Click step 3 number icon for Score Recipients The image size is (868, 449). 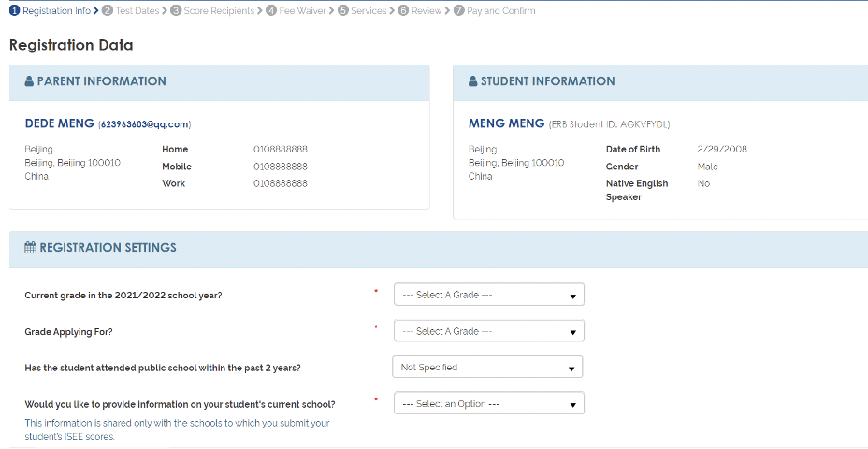click(177, 11)
